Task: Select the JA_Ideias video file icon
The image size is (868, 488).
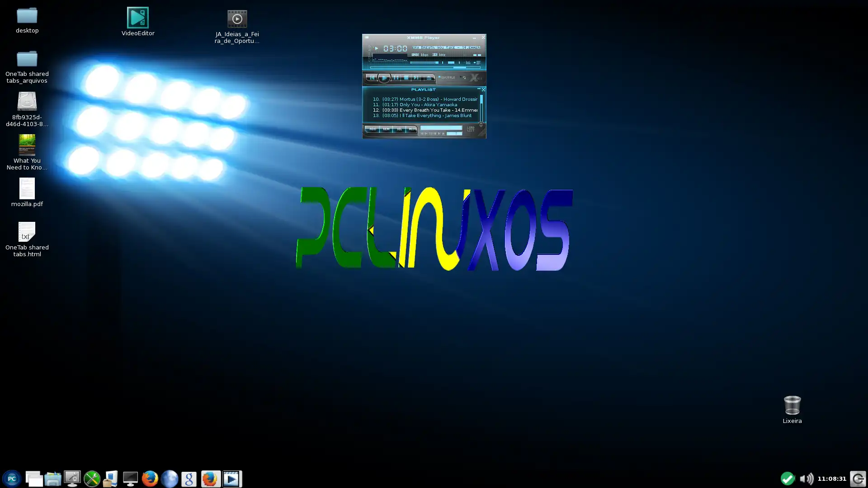Action: tap(237, 27)
